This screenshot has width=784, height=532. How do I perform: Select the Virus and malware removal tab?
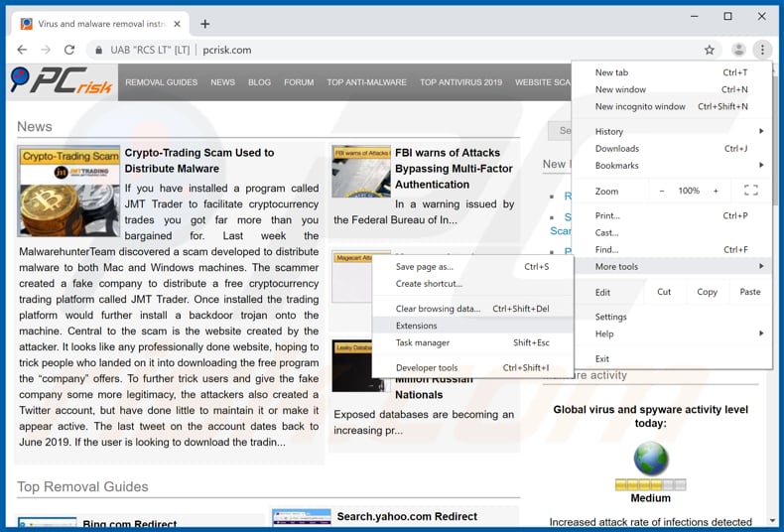(100, 24)
